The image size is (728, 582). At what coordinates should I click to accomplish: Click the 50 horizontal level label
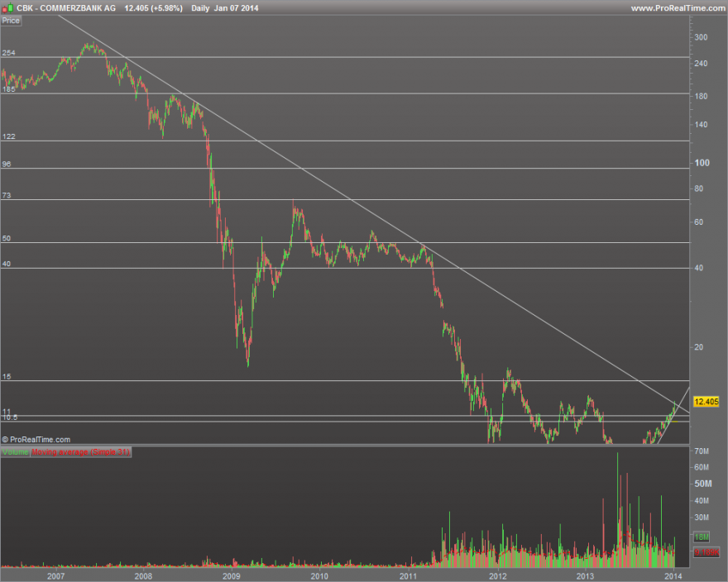[x=7, y=239]
